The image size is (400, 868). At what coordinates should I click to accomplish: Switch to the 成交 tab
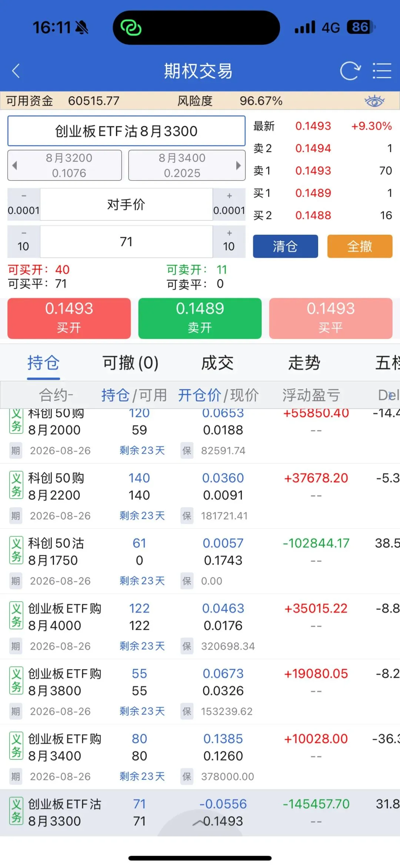(217, 363)
